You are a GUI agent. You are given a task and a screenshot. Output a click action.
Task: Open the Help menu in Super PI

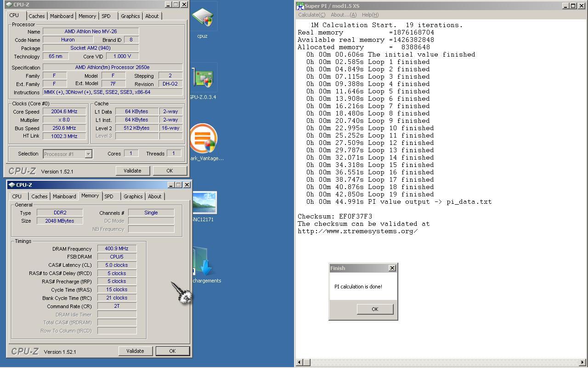370,15
